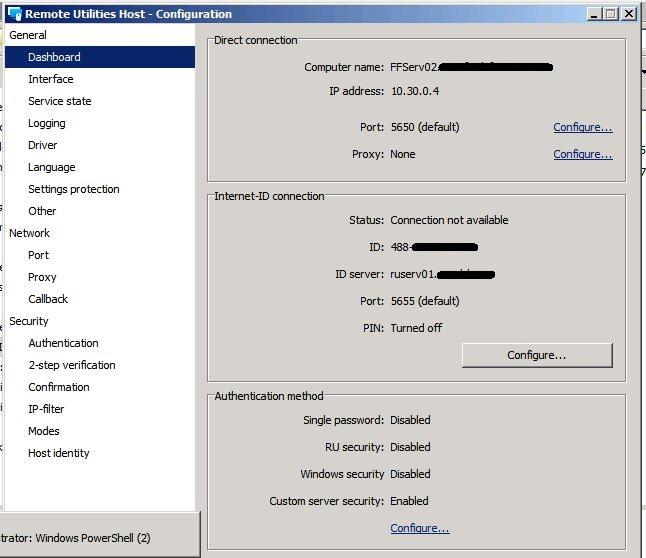Viewport: 646px width, 558px height.
Task: Open the Port page under Network
Action: [38, 255]
